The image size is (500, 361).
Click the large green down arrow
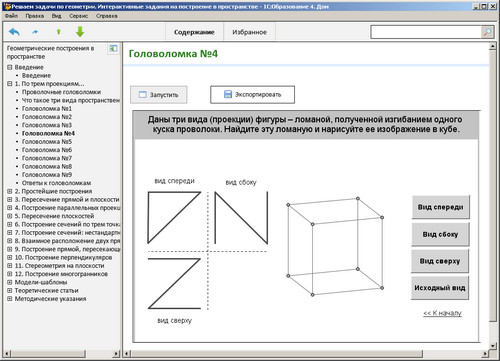point(80,32)
